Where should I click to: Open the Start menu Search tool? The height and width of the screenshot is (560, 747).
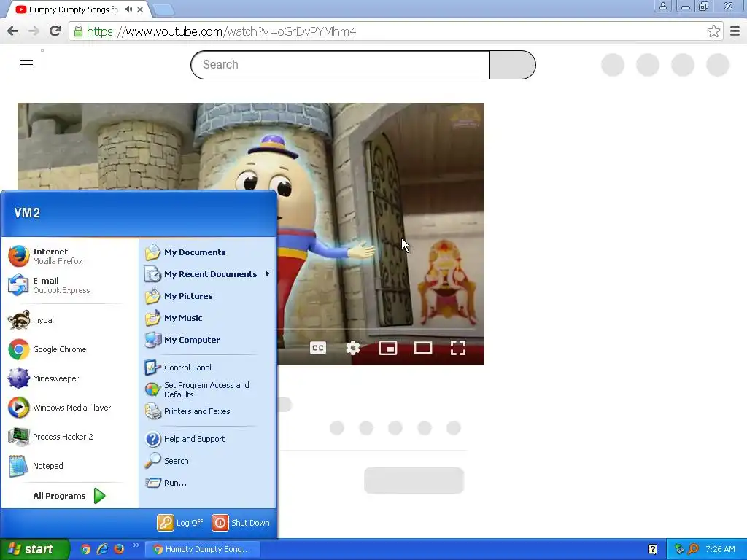click(x=208, y=461)
